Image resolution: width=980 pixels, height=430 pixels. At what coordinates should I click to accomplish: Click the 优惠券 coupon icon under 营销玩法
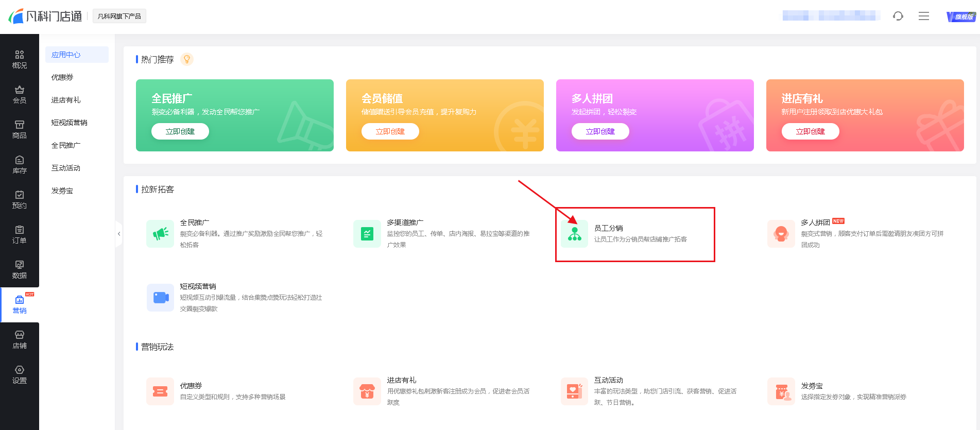[x=160, y=391]
